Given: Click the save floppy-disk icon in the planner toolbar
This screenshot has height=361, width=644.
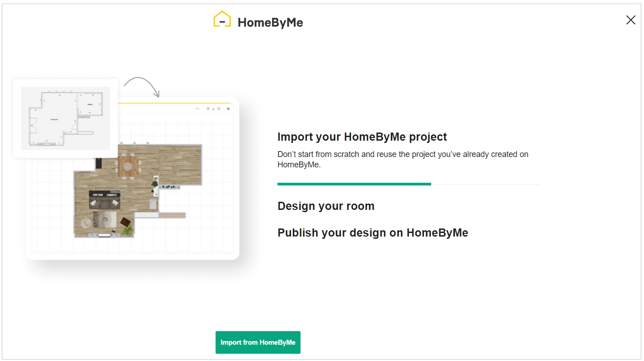Looking at the screenshot, I should point(208,109).
